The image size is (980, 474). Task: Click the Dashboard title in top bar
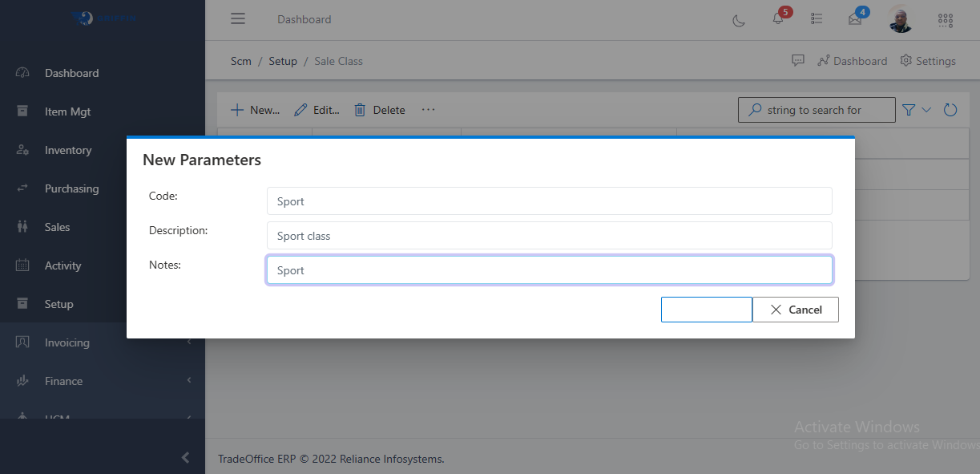click(304, 19)
